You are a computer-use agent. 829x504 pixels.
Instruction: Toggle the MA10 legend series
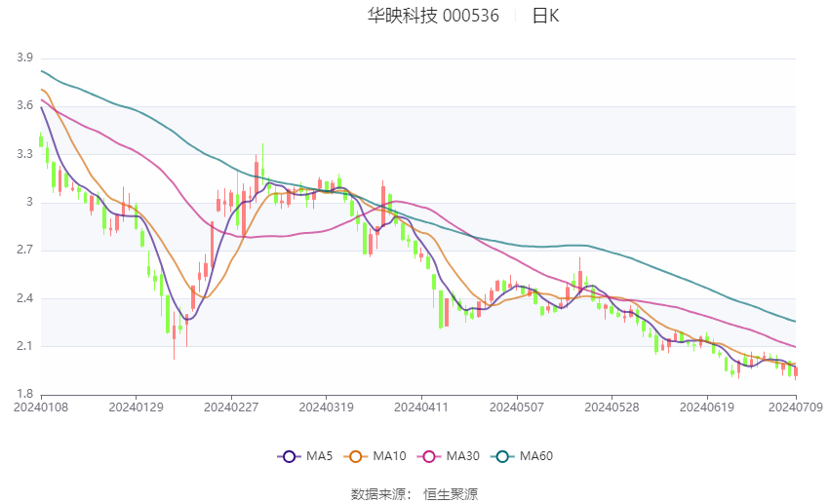click(x=375, y=456)
